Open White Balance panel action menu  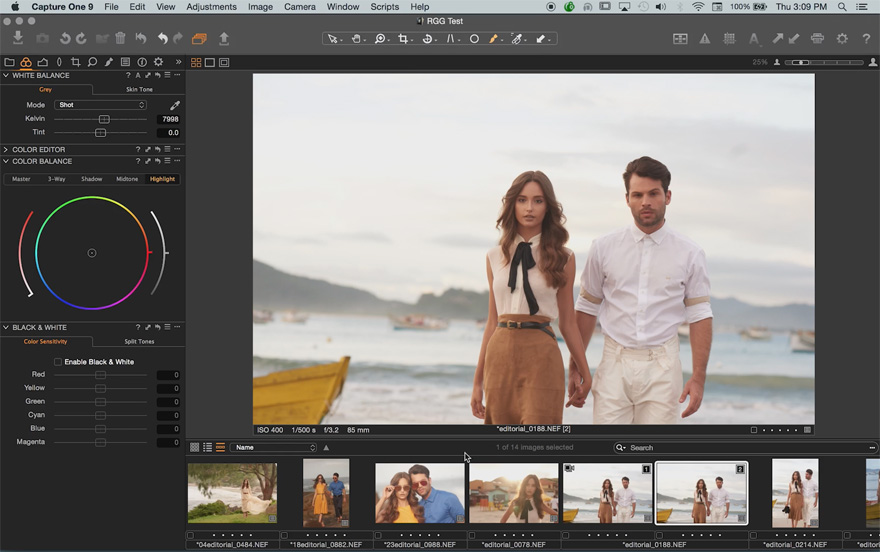coord(177,75)
